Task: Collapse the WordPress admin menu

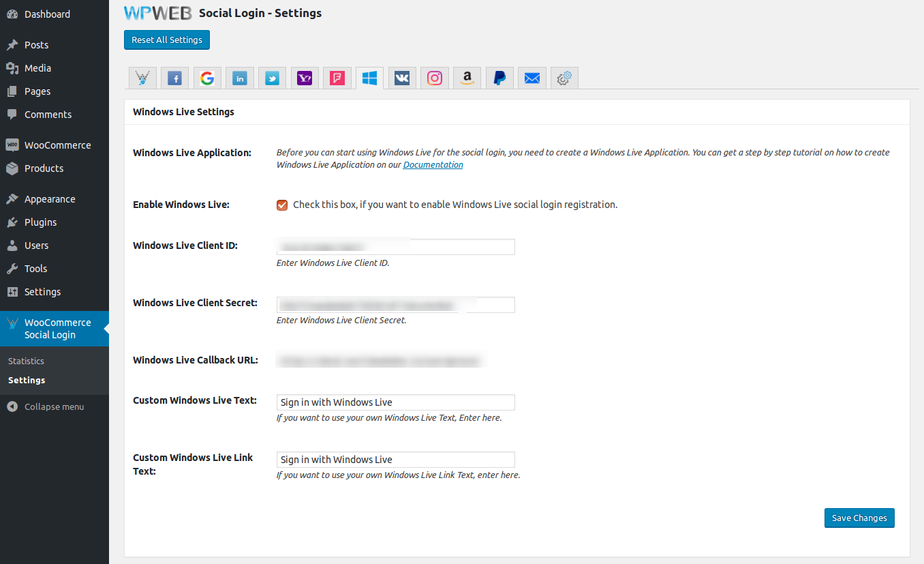Action: (54, 406)
